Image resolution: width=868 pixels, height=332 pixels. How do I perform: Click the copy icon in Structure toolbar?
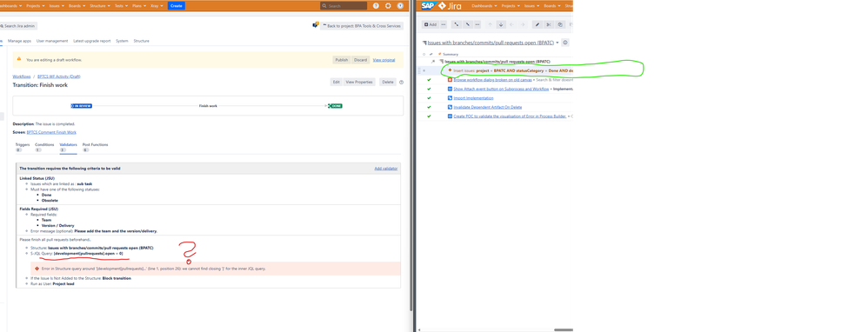tap(559, 24)
